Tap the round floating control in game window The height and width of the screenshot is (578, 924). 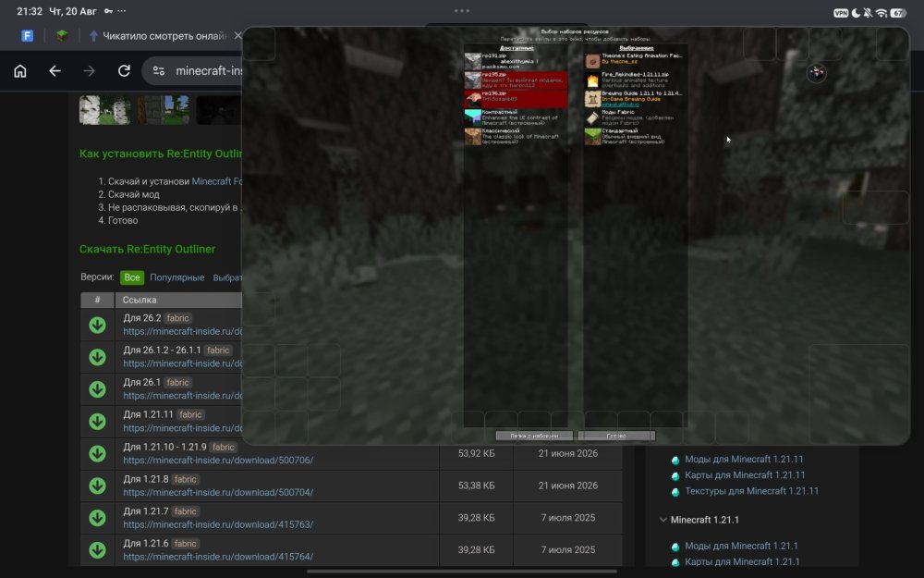point(816,73)
